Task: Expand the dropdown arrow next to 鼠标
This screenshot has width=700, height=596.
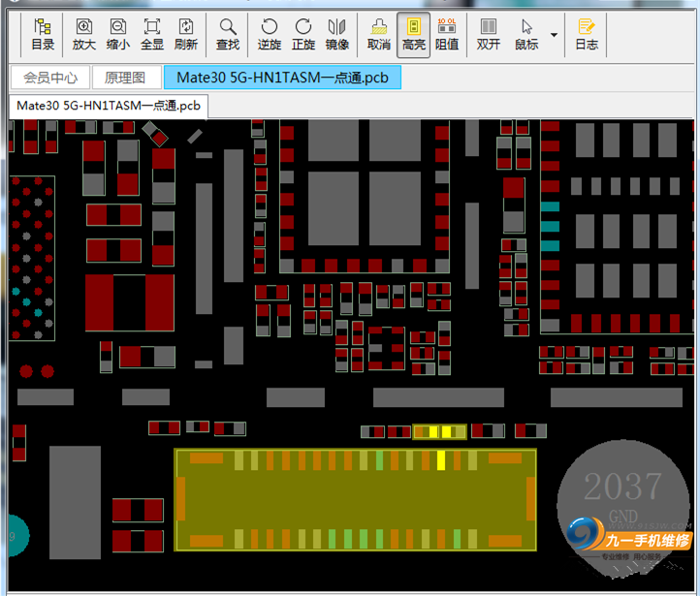Action: pyautogui.click(x=554, y=35)
